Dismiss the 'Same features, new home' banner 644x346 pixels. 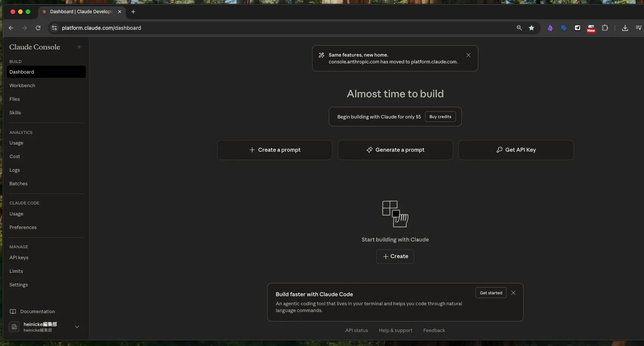click(x=468, y=55)
